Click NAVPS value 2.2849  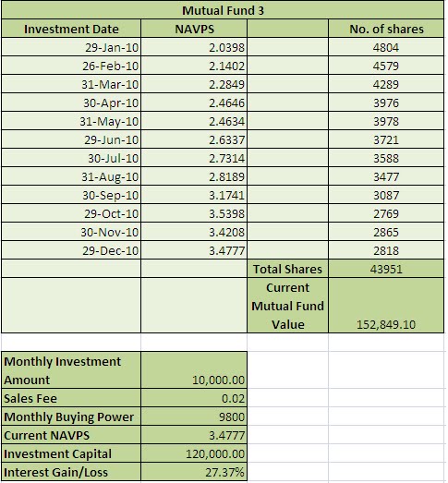[194, 84]
